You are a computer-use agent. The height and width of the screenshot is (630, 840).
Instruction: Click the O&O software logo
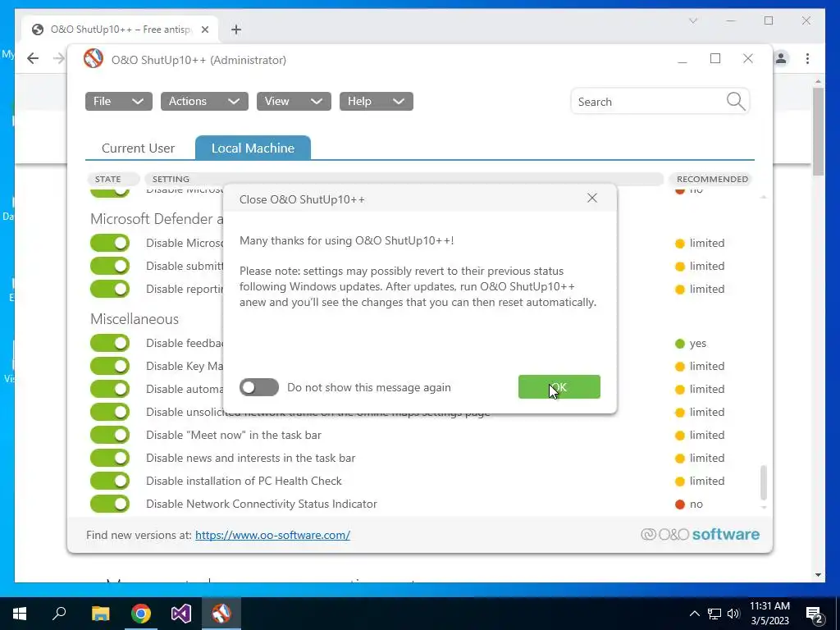(701, 534)
